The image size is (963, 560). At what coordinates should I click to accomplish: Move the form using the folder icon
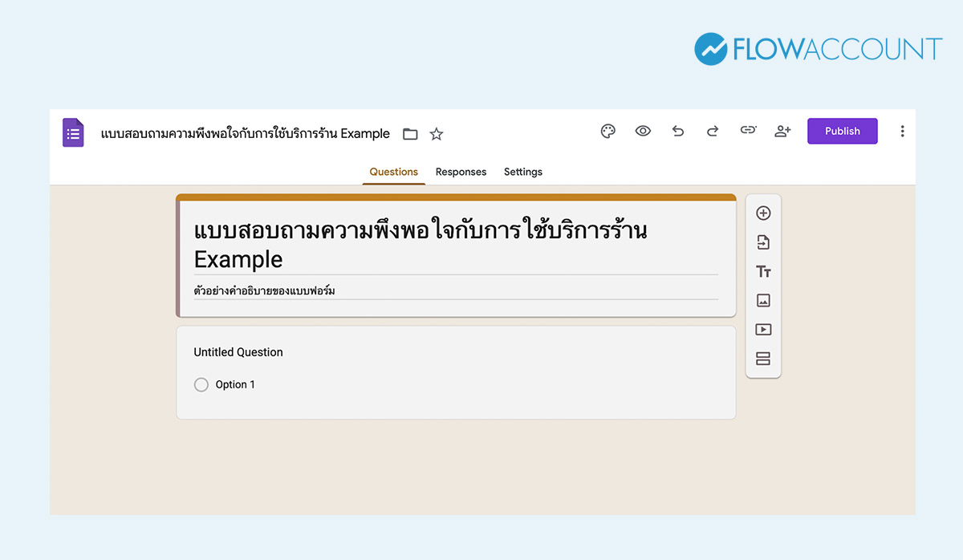click(410, 134)
